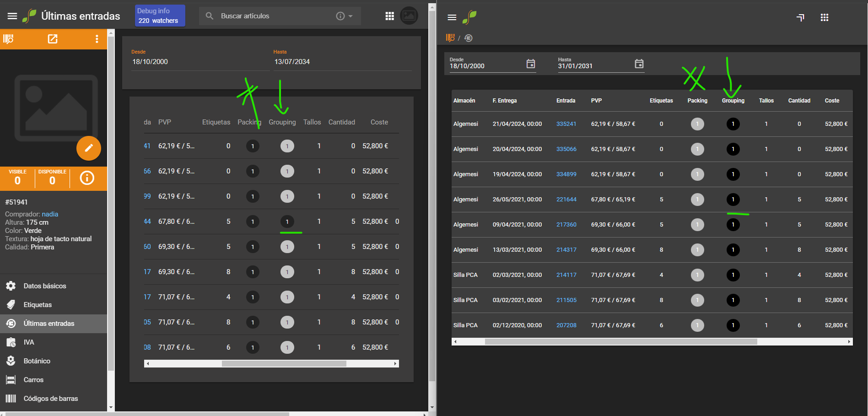Open entry link 214317
Screen dimensions: 868x416
pos(566,250)
